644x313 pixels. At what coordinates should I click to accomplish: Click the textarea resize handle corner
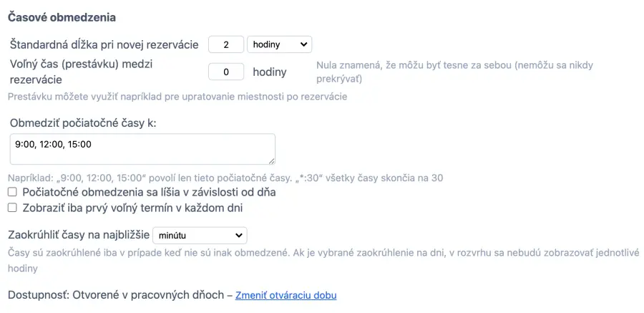point(271,161)
